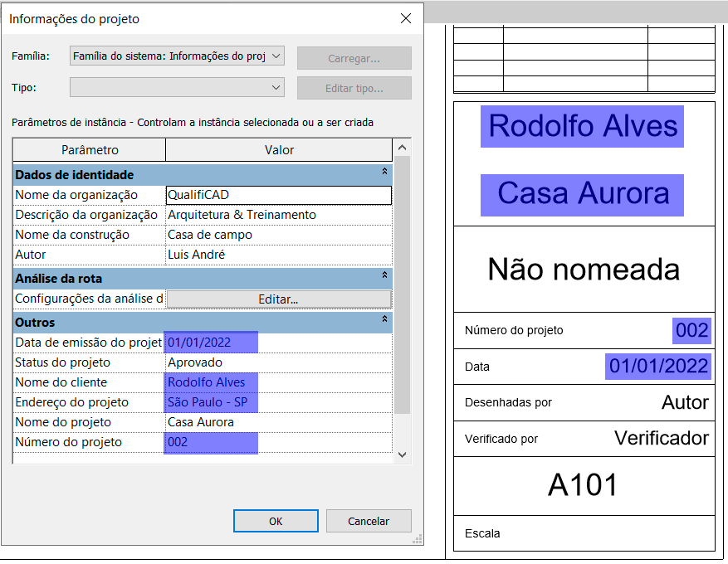Select the Data de emissão value 01/01/2022
This screenshot has height=564, width=728.
point(212,340)
